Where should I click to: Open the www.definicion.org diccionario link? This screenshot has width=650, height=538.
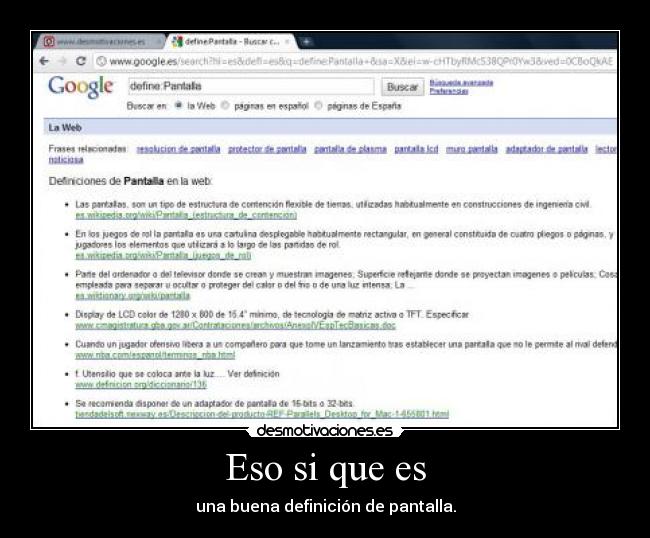[x=141, y=385]
